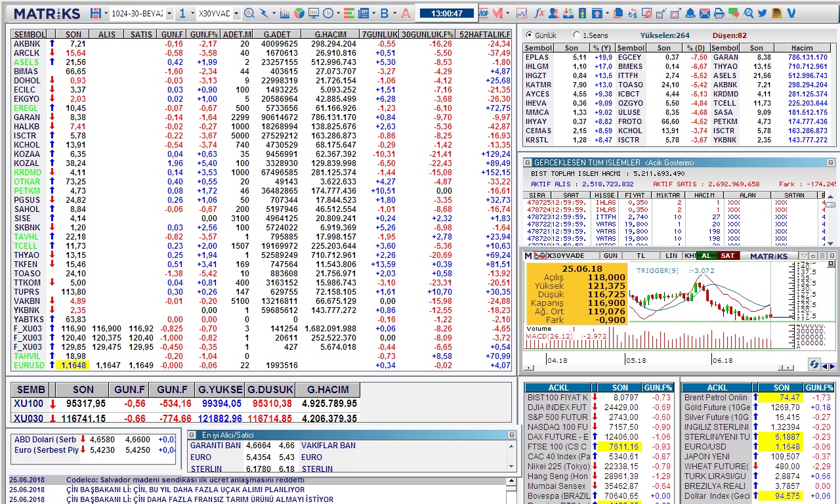Click the traffic light icon
This screenshot has height=504, width=840.
(x=582, y=13)
